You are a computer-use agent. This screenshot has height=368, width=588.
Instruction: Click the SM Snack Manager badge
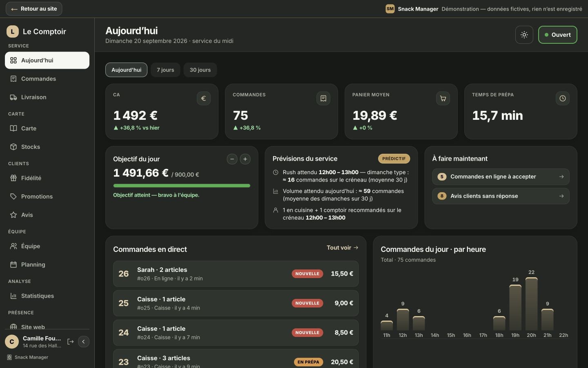[390, 9]
